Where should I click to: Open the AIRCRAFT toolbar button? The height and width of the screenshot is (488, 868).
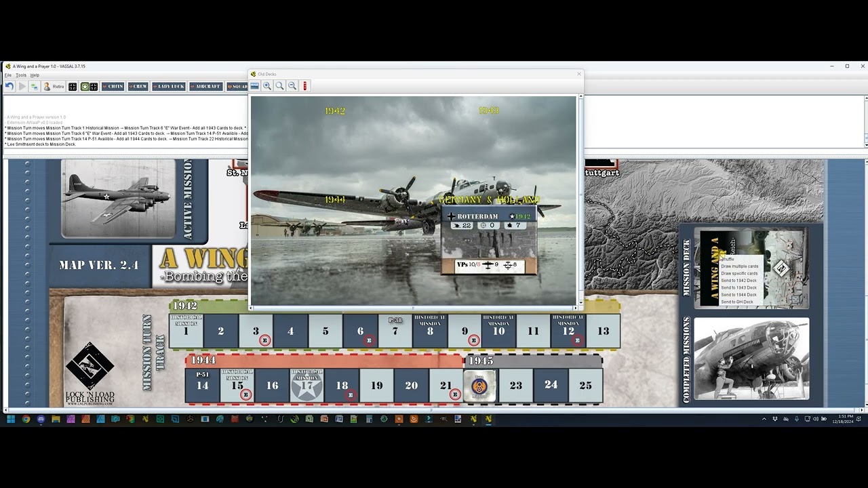coord(206,86)
